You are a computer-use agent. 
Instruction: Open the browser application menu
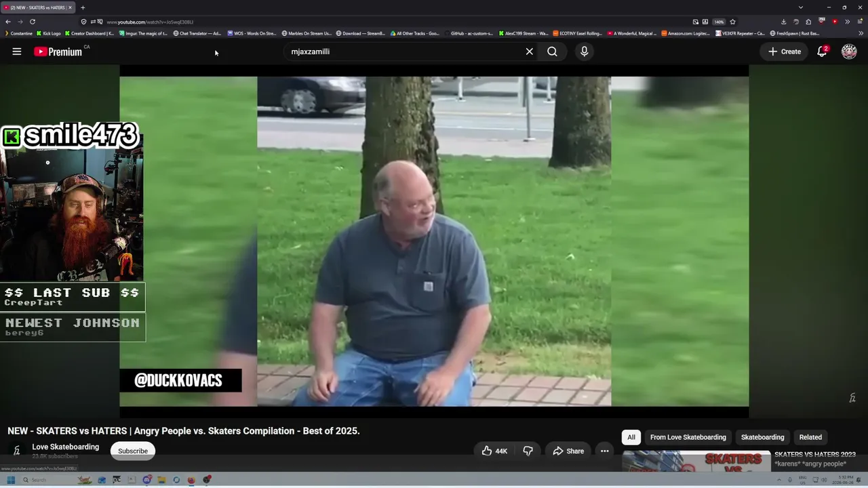[860, 22]
